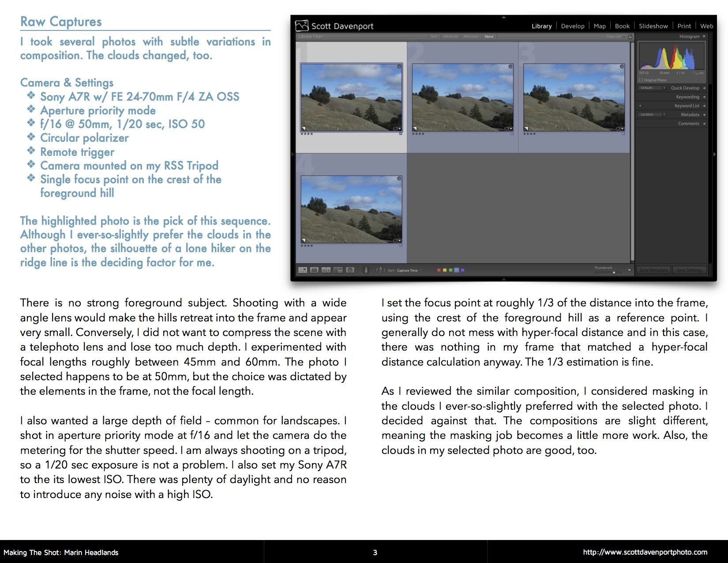Collapse the right panel group arrow
Screen dimensions: 728x563
pos(714,154)
